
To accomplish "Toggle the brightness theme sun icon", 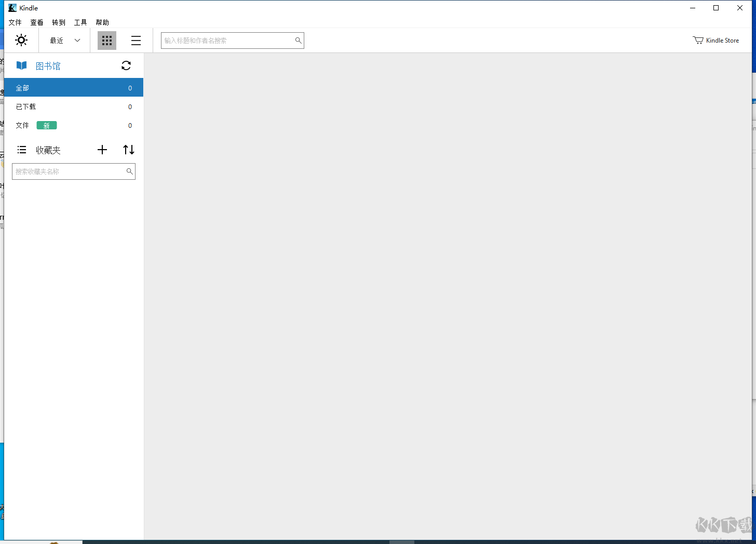I will pos(21,40).
